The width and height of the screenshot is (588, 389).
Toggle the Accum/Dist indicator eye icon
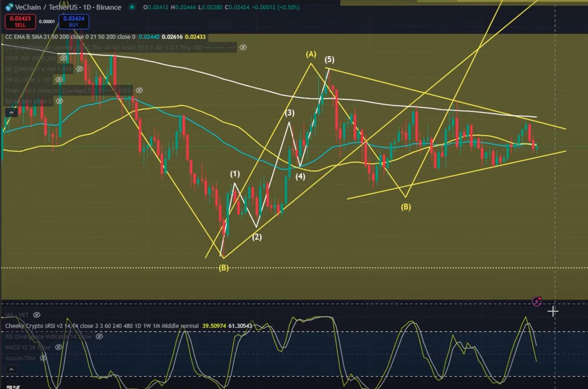(43, 358)
